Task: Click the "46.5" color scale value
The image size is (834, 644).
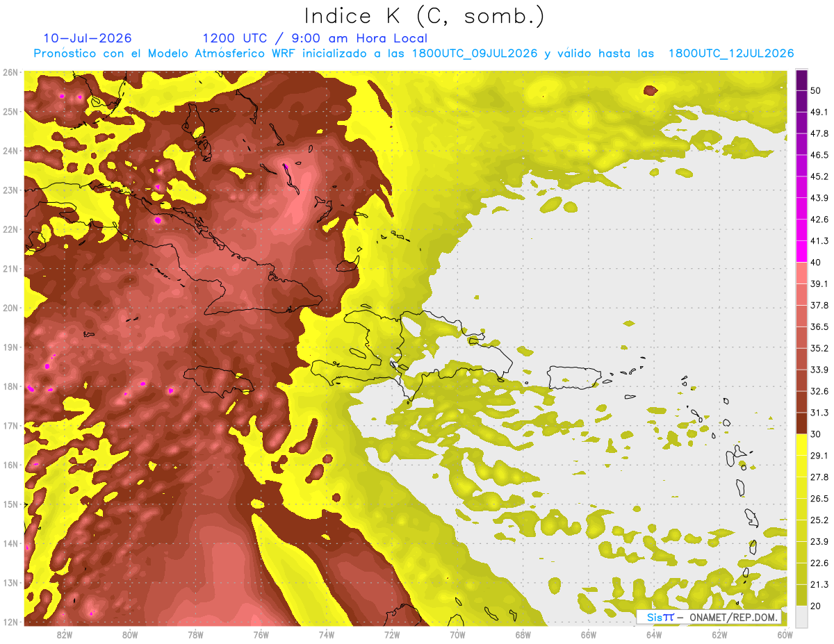Action: [819, 155]
